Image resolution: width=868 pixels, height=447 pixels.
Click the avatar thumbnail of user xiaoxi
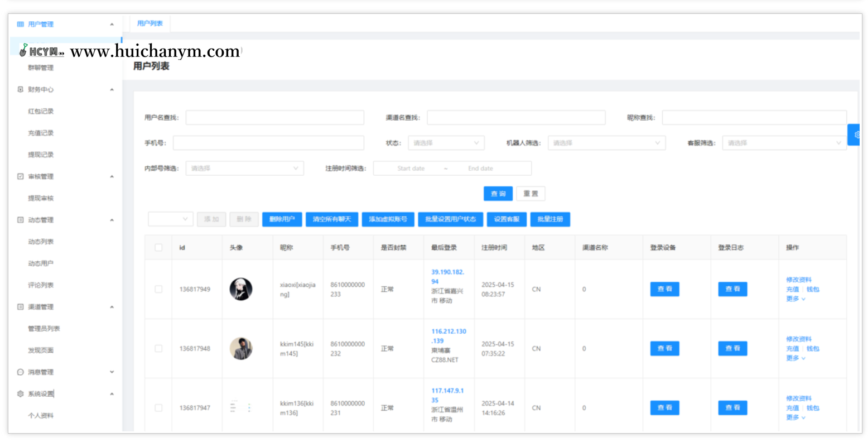[241, 289]
